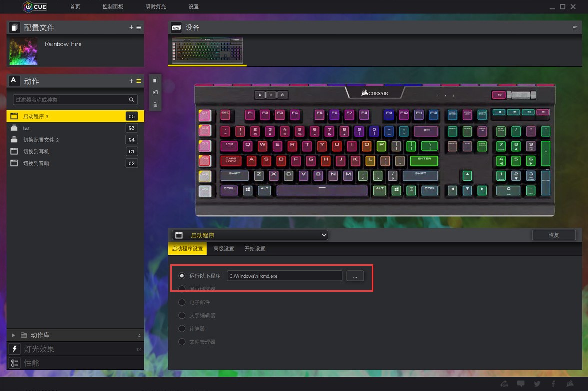
Task: Click the 配置文件 profiles panel icon
Action: coord(14,28)
